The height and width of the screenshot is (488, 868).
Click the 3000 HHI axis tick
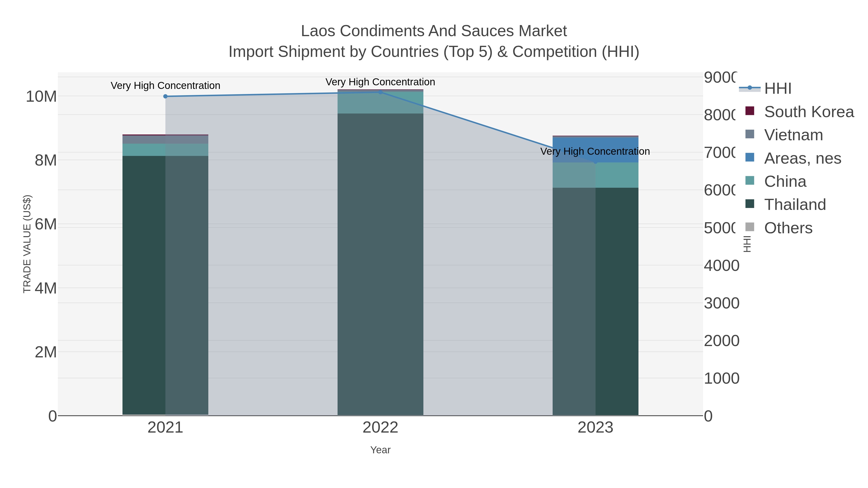click(x=721, y=303)
